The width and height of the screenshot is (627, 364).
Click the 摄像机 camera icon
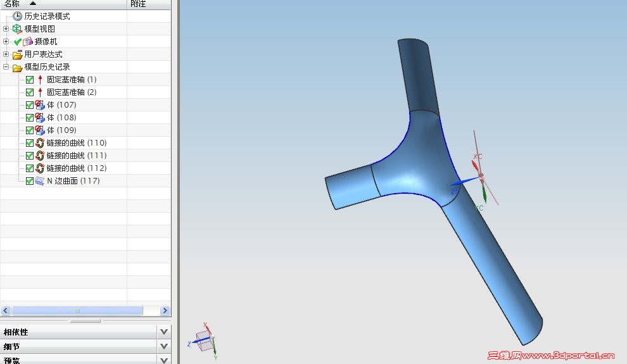click(x=28, y=42)
